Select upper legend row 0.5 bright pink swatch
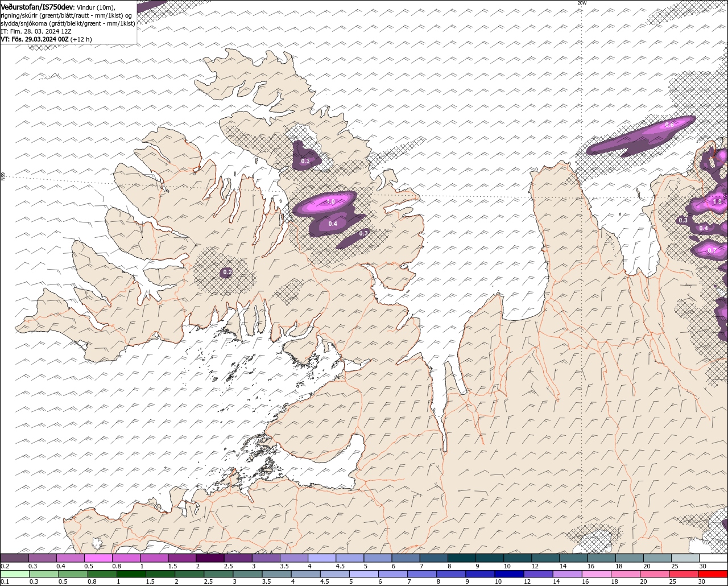 (98, 558)
